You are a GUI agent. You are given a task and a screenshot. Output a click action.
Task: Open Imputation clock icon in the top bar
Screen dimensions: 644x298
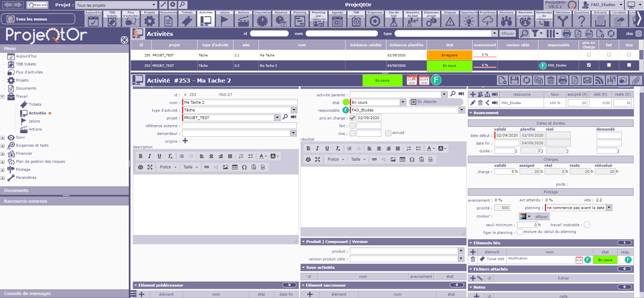tap(262, 19)
